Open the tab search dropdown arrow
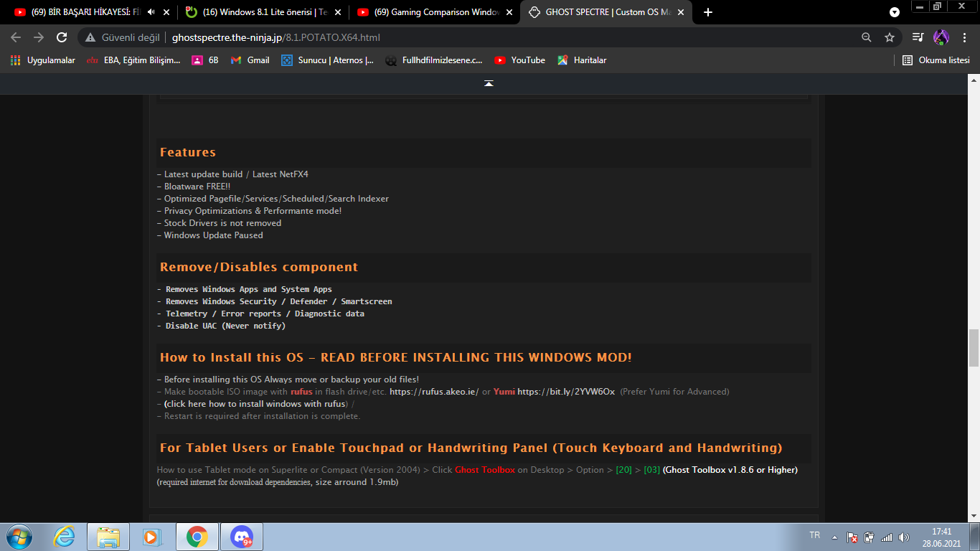Screen dimensions: 980x551 (x=895, y=12)
